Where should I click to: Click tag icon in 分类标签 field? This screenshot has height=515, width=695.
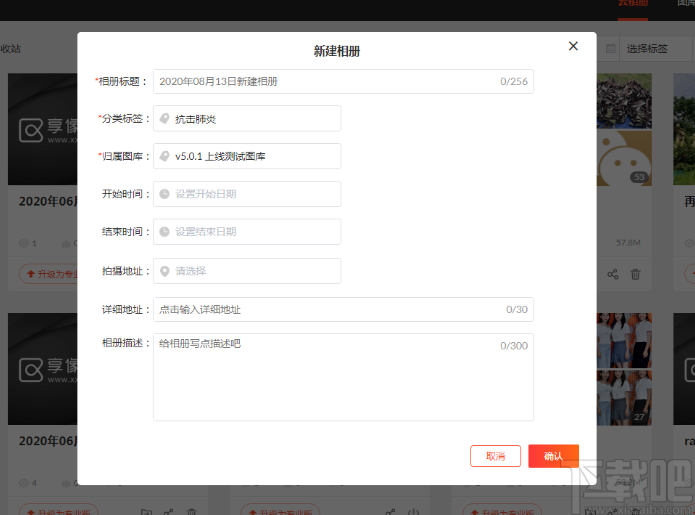(x=164, y=118)
